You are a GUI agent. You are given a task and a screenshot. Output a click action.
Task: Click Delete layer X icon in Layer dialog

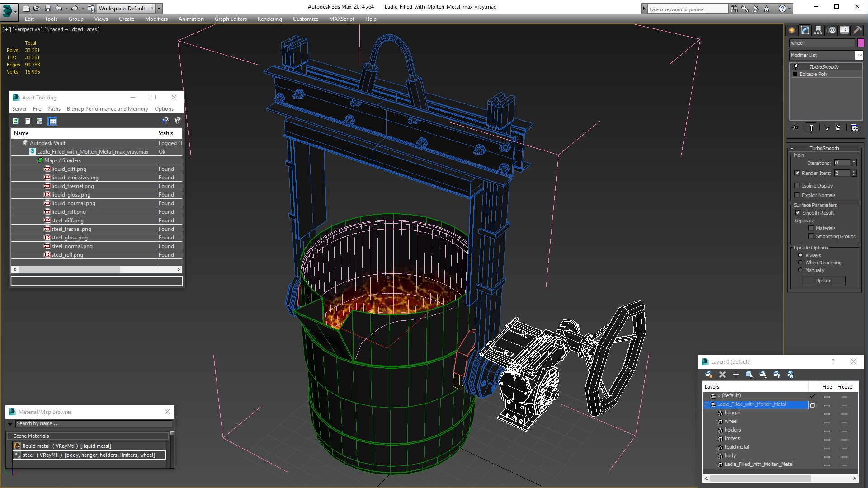pos(722,375)
